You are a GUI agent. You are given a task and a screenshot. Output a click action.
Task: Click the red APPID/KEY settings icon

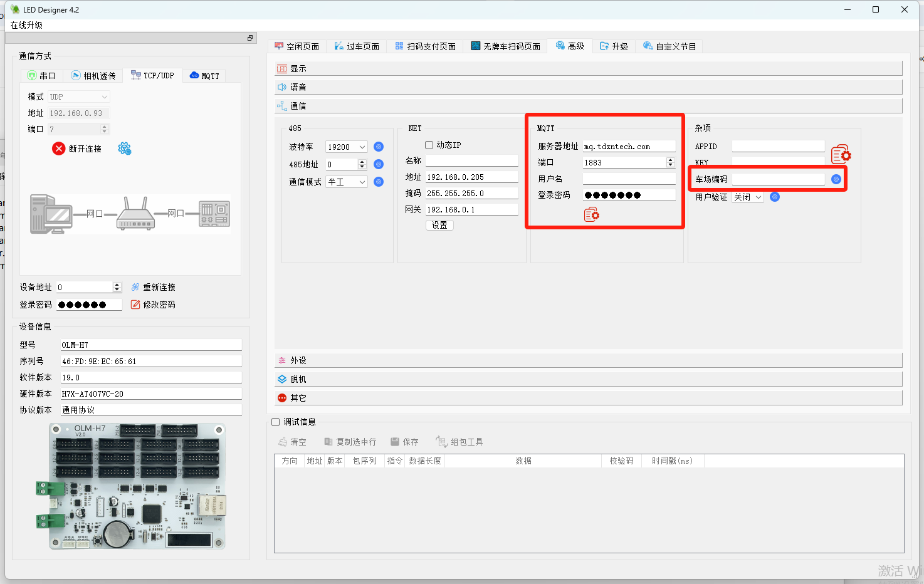click(x=841, y=154)
